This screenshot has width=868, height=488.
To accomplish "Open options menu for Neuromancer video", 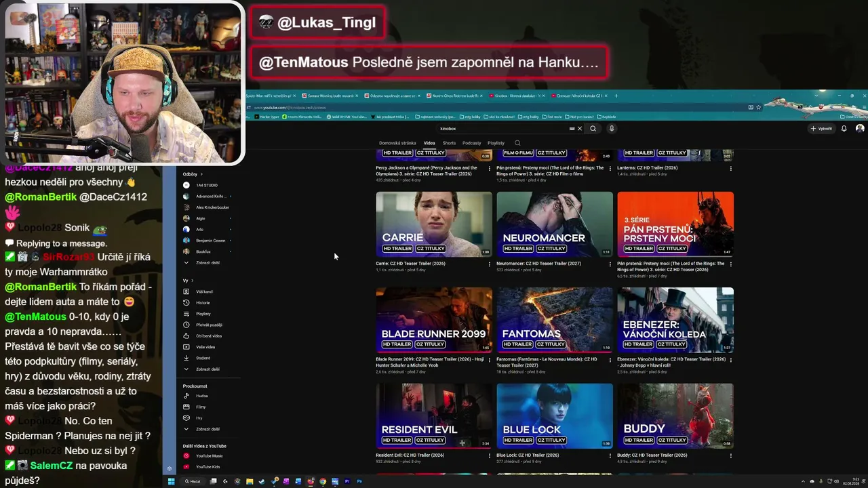I will point(610,264).
